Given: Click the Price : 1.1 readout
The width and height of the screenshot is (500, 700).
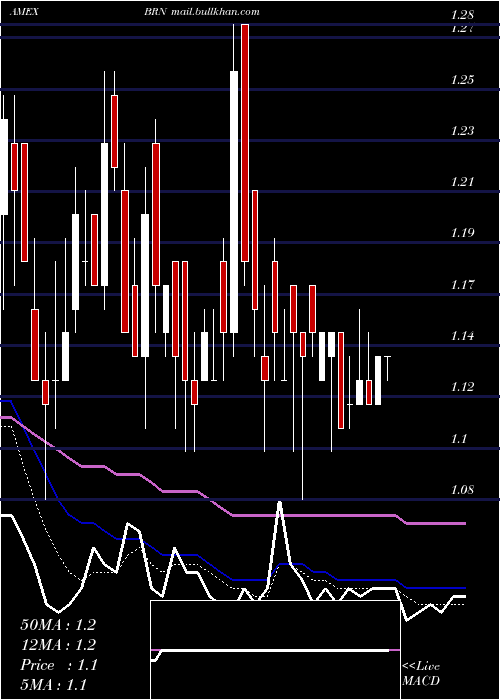Looking at the screenshot, I should (58, 665).
